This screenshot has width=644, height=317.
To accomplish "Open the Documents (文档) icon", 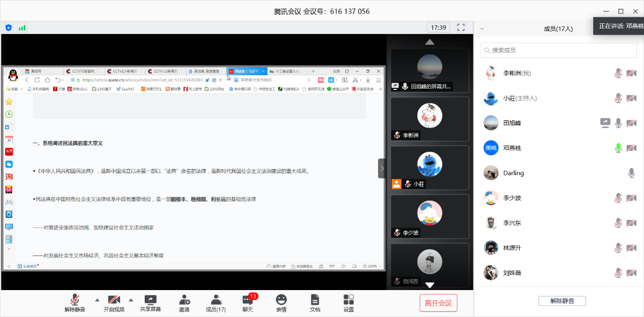I will [x=315, y=300].
